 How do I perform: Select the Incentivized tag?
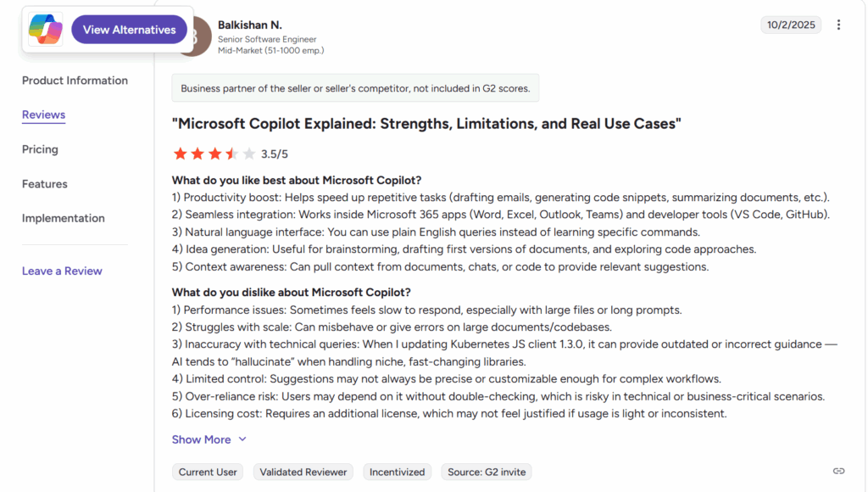397,472
